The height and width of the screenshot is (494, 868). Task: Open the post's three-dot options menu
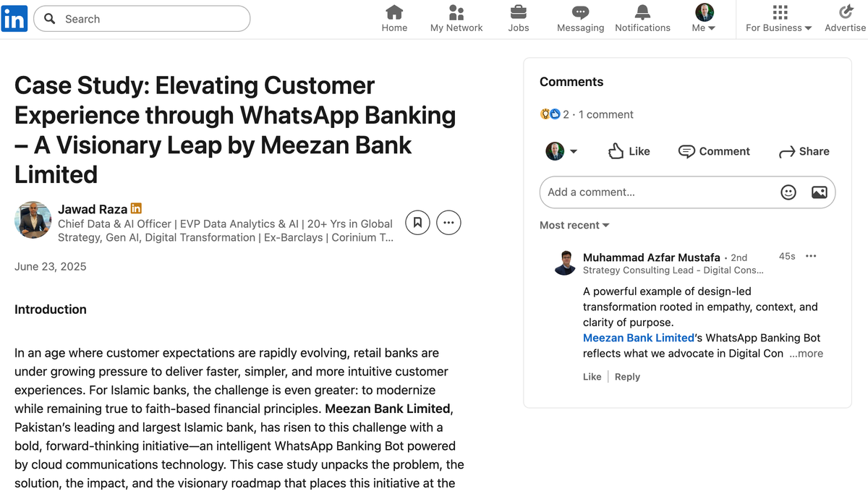[x=448, y=222]
